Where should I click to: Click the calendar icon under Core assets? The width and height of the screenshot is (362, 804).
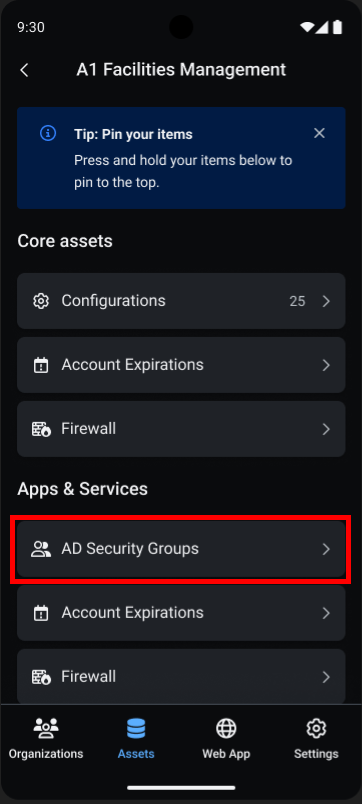pos(41,365)
